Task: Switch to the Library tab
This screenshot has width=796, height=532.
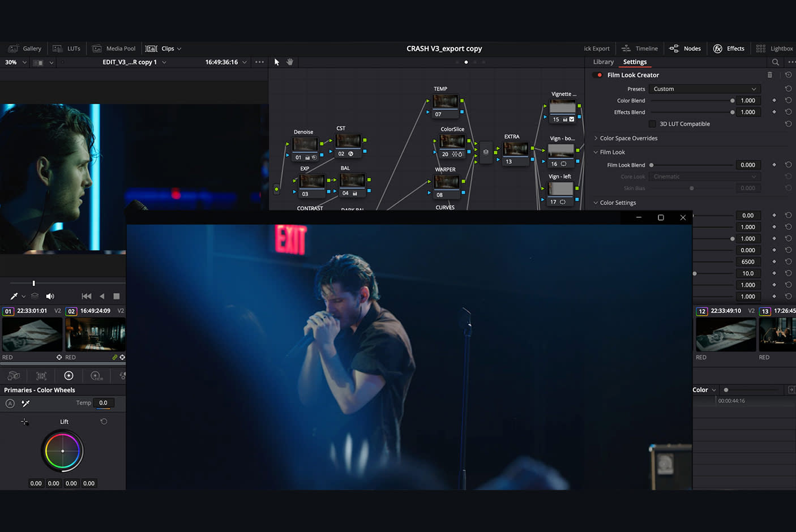Action: pos(603,62)
